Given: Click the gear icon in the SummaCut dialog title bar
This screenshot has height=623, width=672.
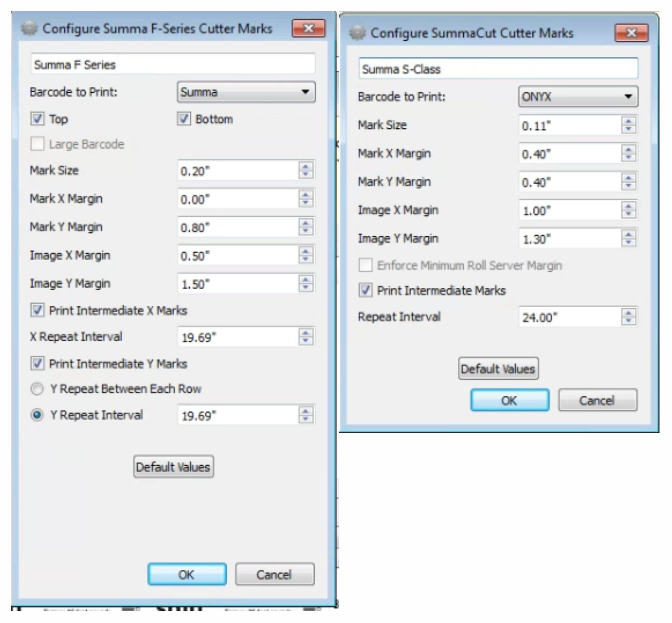Looking at the screenshot, I should [x=357, y=33].
